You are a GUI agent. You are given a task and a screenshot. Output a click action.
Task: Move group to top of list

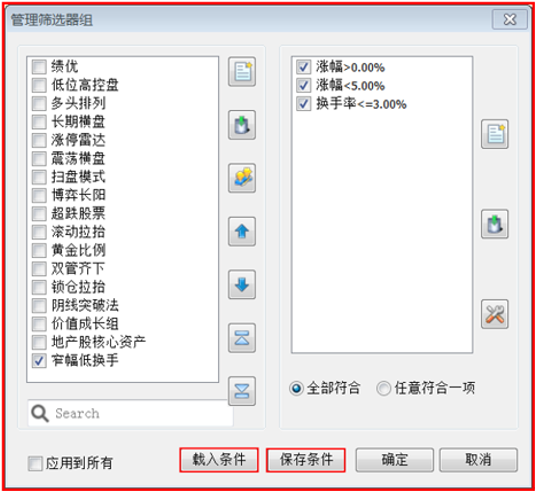tap(242, 338)
